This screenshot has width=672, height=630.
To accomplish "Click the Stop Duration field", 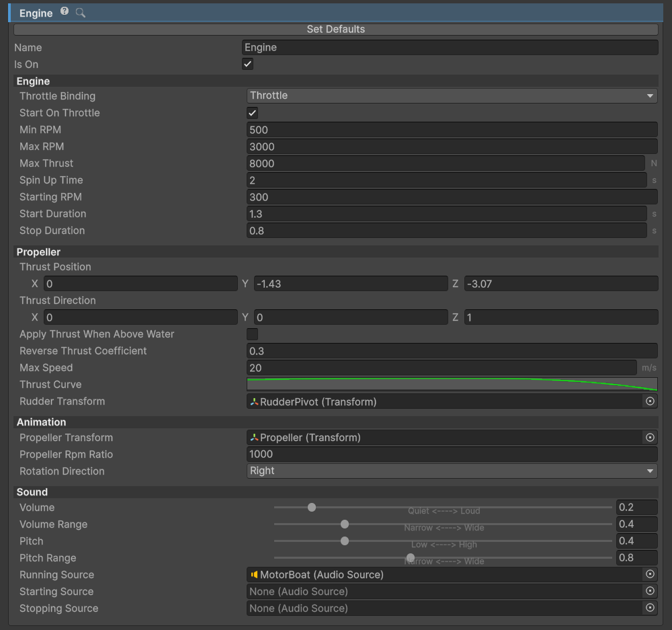I will [447, 231].
